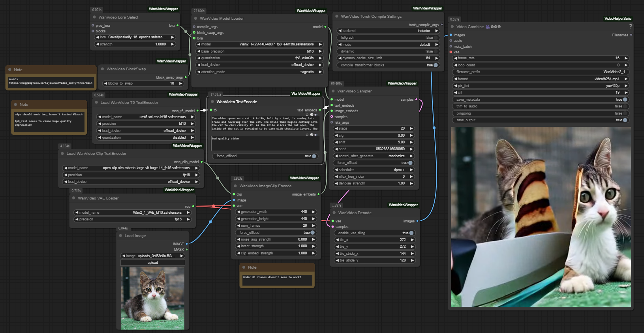This screenshot has width=644, height=333.
Task: Open the scheduler dropdown showing dpm++
Action: 374,170
